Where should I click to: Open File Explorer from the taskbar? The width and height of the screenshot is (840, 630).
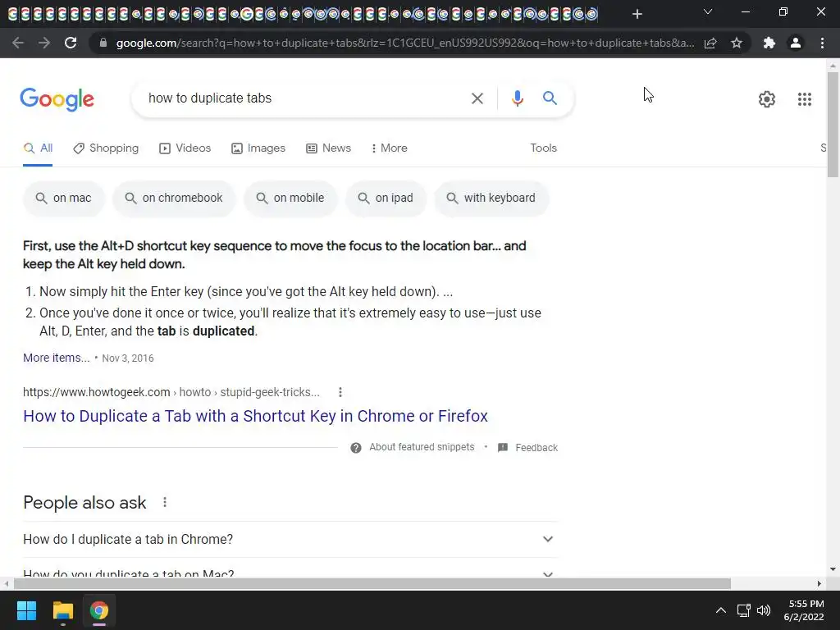(x=62, y=610)
